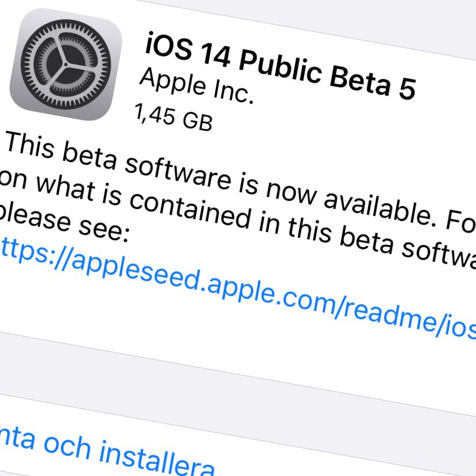Click the center hub of the gear icon
The image size is (476, 476).
[66, 65]
